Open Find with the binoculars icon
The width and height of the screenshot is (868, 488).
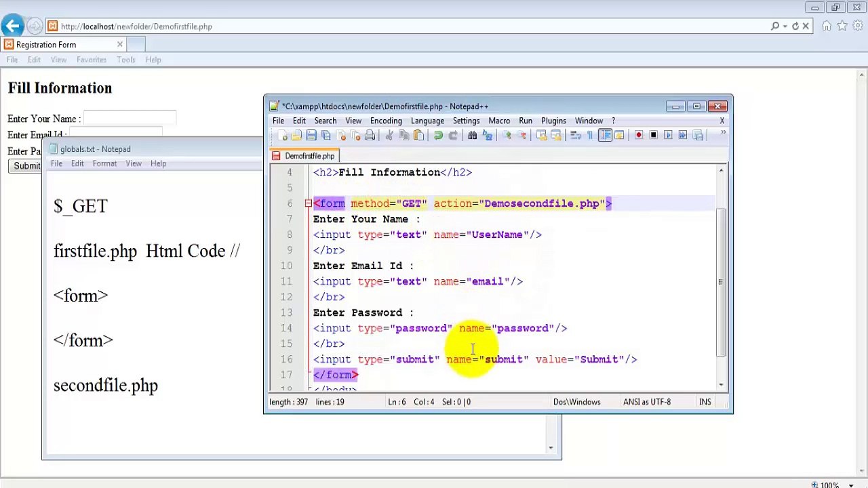(x=472, y=136)
